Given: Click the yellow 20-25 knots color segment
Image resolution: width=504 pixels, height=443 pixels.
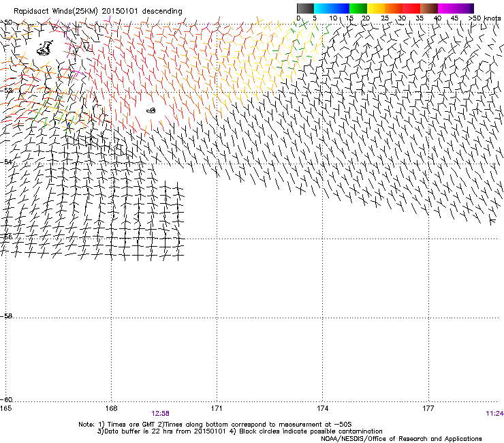Looking at the screenshot, I should [376, 8].
